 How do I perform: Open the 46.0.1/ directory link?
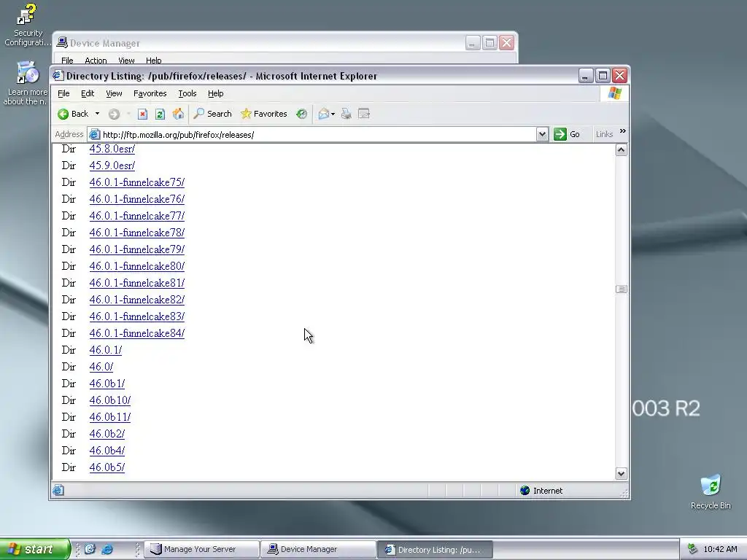[x=105, y=350]
